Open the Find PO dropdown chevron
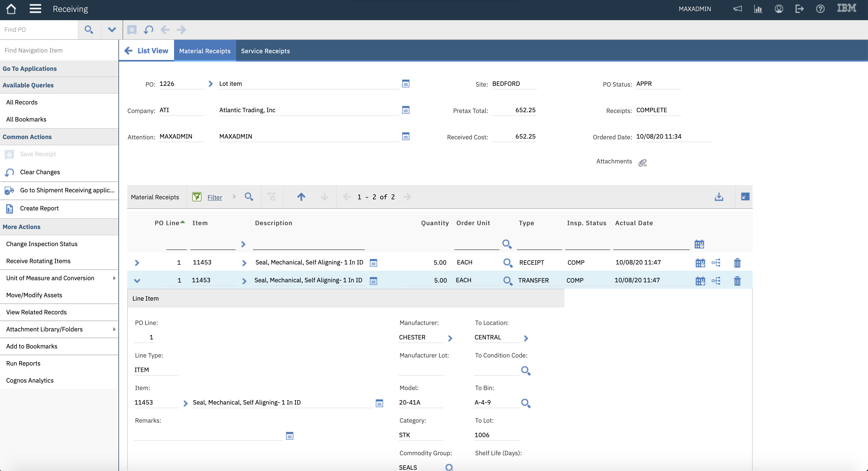 112,30
